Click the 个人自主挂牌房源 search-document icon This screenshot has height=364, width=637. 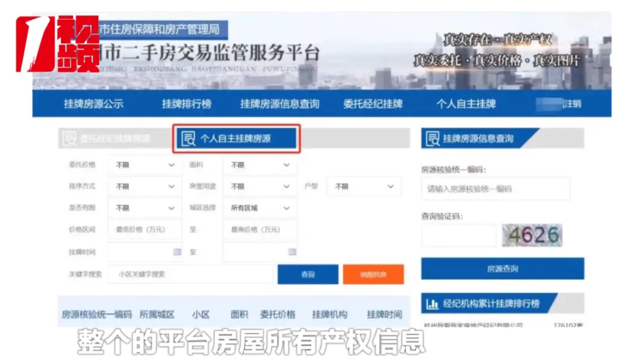[x=188, y=139]
